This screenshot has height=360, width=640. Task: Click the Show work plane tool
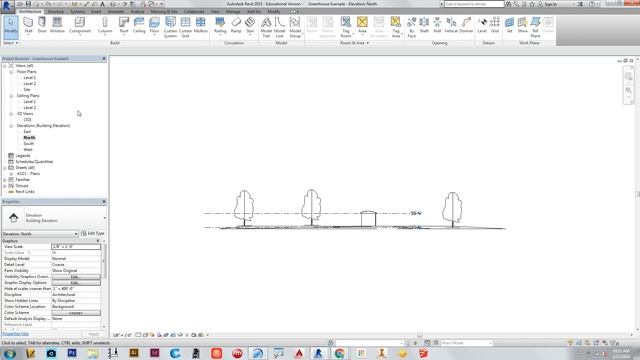click(x=522, y=25)
